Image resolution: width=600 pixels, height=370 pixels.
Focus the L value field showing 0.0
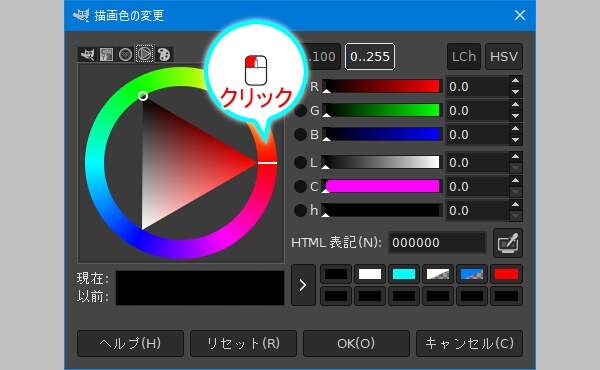478,163
